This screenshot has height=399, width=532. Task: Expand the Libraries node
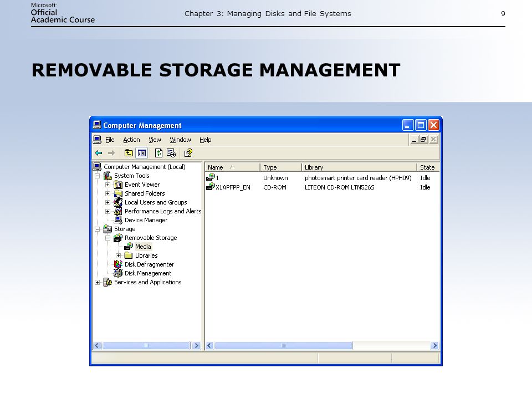(x=118, y=256)
